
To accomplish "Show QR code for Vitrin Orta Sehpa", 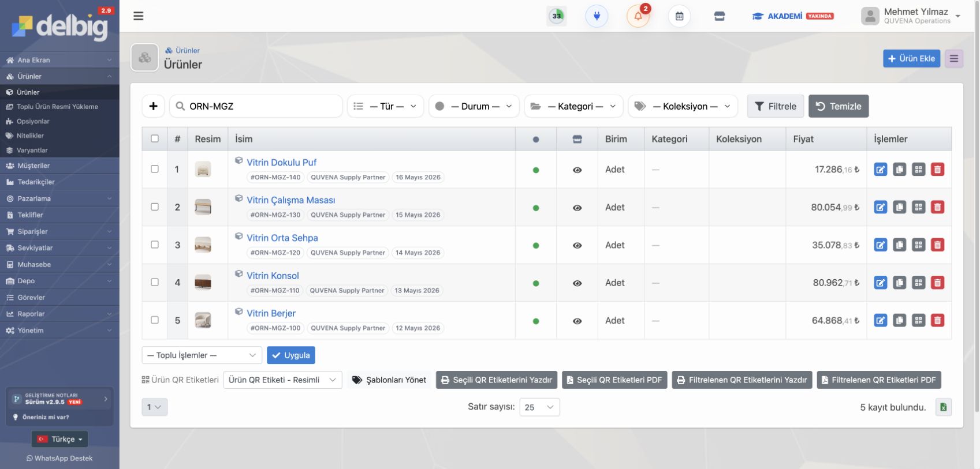I will (918, 245).
